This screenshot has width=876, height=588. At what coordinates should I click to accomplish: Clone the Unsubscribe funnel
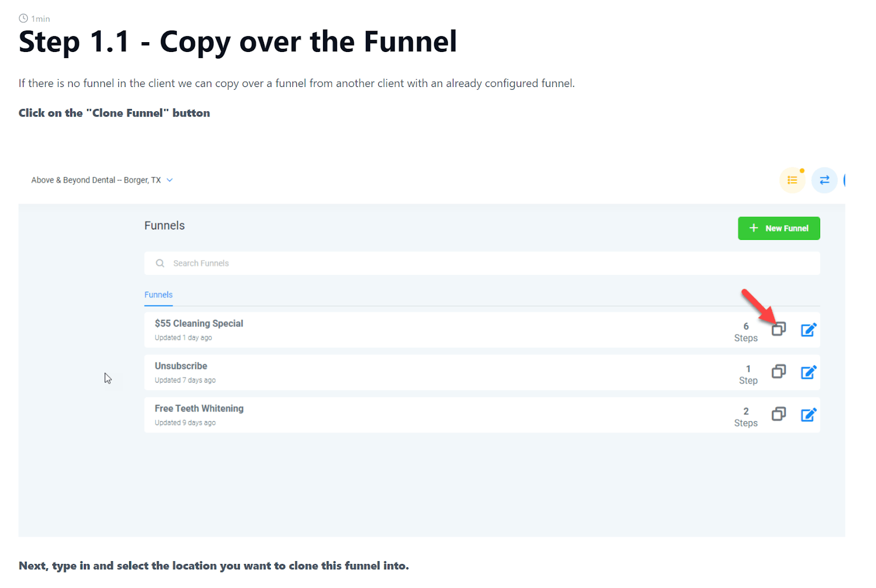click(778, 372)
